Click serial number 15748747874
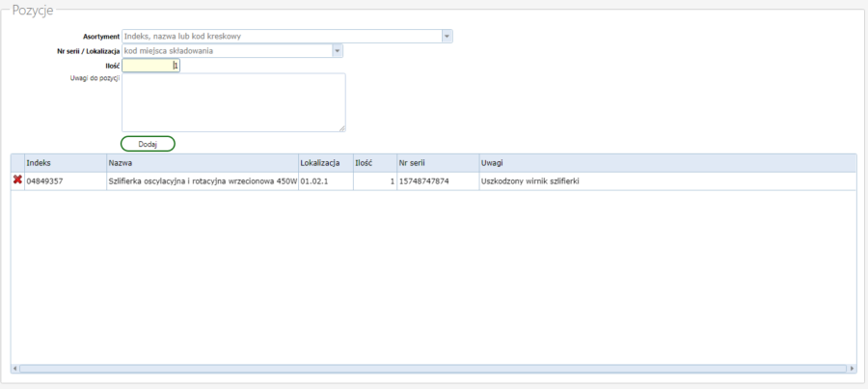 438,181
